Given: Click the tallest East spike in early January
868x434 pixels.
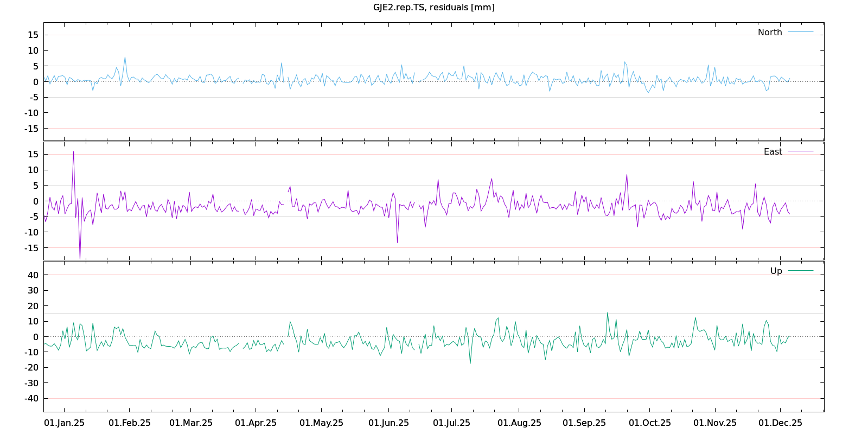Looking at the screenshot, I should tap(74, 152).
